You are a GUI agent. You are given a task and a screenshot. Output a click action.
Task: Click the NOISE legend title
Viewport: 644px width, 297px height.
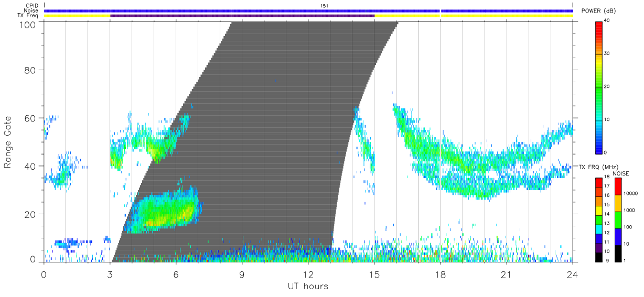click(622, 173)
